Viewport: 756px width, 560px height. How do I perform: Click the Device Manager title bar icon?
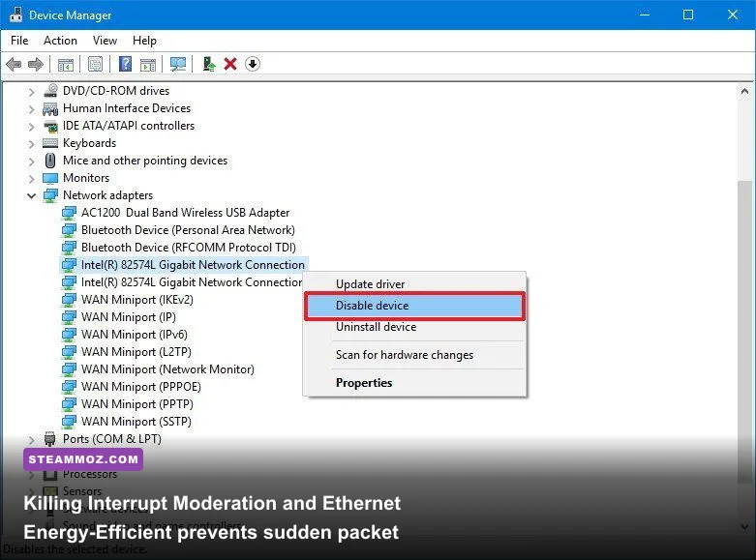[15, 15]
